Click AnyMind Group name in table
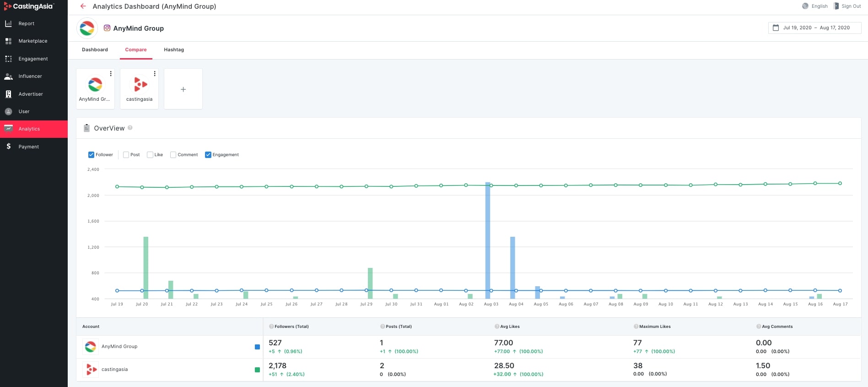Image resolution: width=868 pixels, height=387 pixels. (119, 347)
